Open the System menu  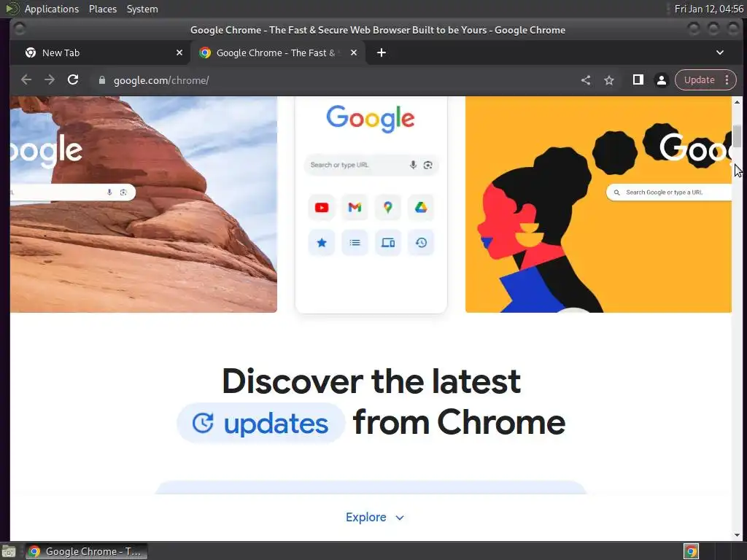pos(142,9)
